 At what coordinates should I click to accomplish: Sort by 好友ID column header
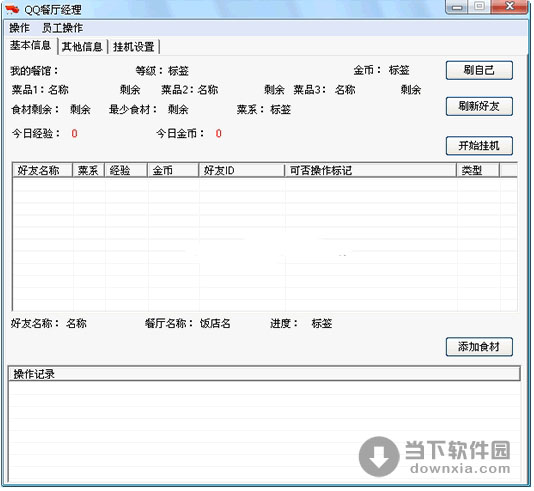241,170
